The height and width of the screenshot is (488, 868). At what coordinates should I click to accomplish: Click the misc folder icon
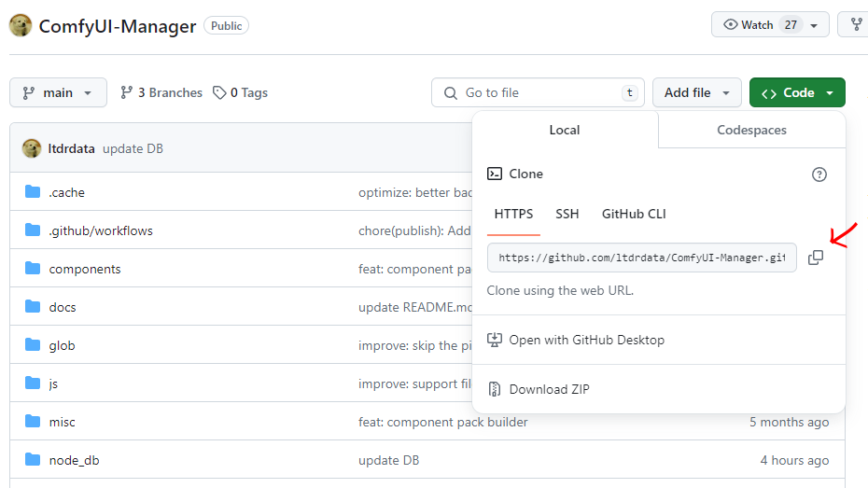[33, 421]
